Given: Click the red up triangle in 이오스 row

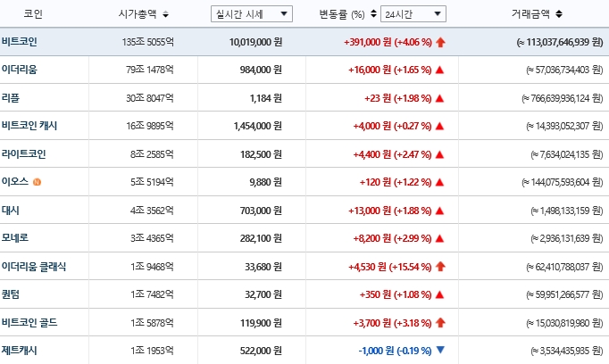Looking at the screenshot, I should [439, 182].
